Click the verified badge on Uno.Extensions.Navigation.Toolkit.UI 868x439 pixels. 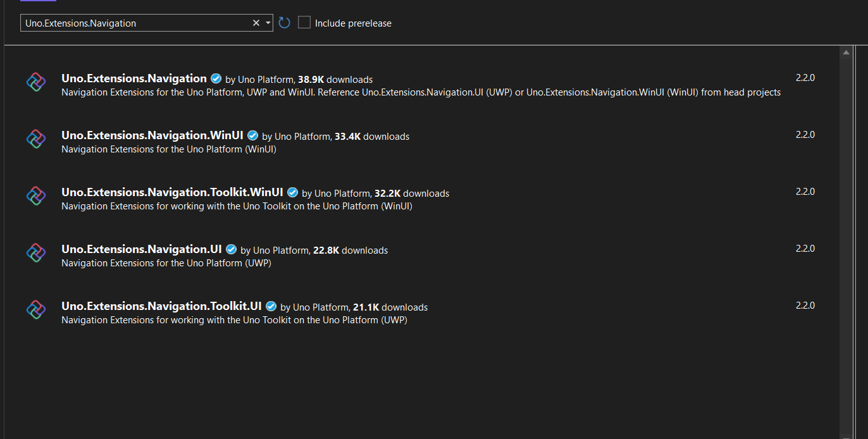click(x=271, y=306)
